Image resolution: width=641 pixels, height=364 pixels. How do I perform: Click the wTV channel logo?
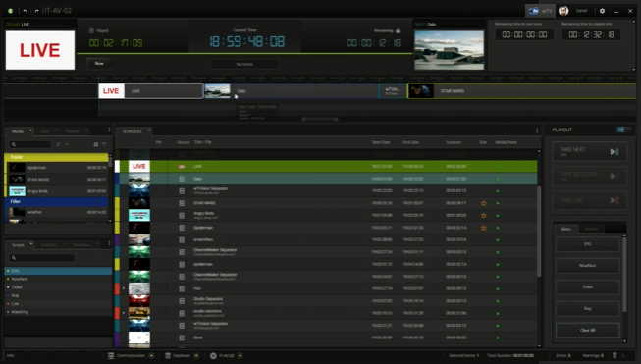534,11
